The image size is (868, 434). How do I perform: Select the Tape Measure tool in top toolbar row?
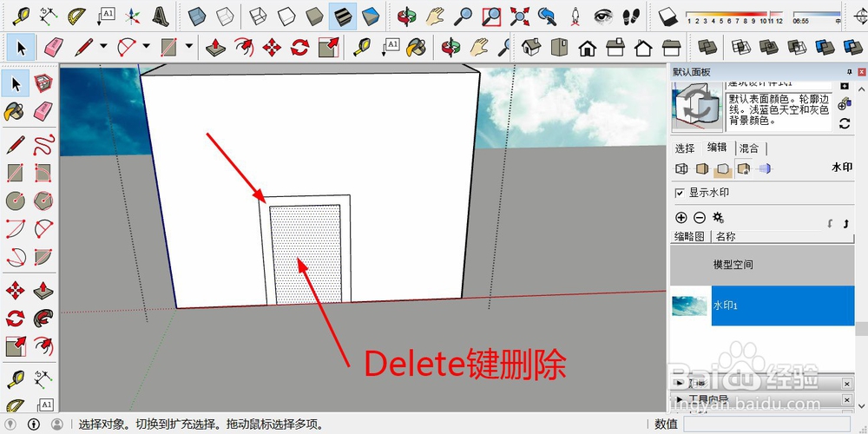tap(22, 16)
